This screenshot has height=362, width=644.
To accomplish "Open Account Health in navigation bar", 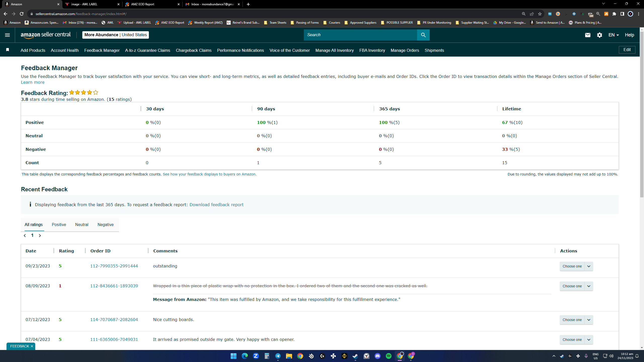I will pos(65,50).
